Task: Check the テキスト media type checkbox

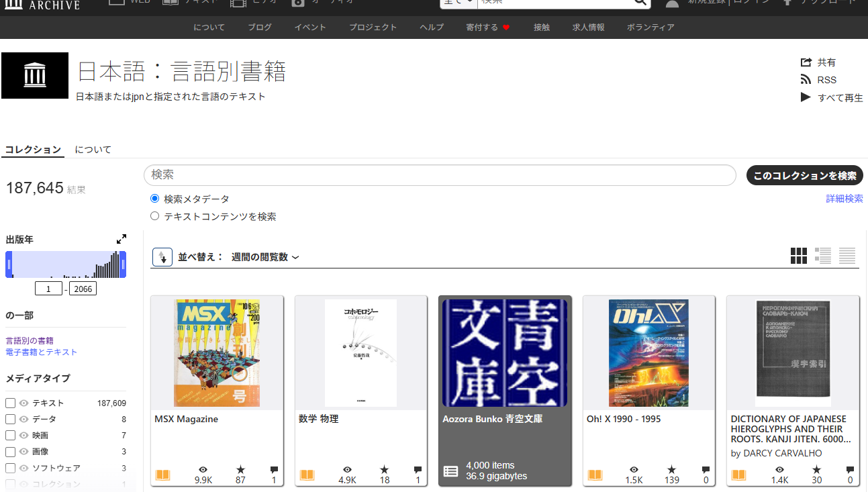Action: click(x=10, y=403)
